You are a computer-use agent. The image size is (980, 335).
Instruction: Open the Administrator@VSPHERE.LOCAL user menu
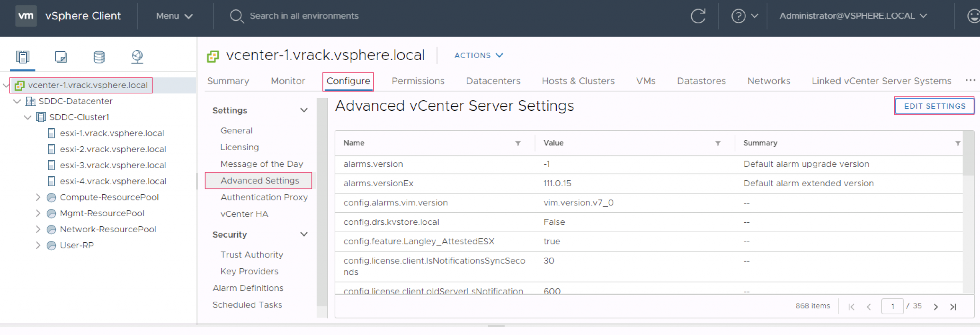pos(853,16)
